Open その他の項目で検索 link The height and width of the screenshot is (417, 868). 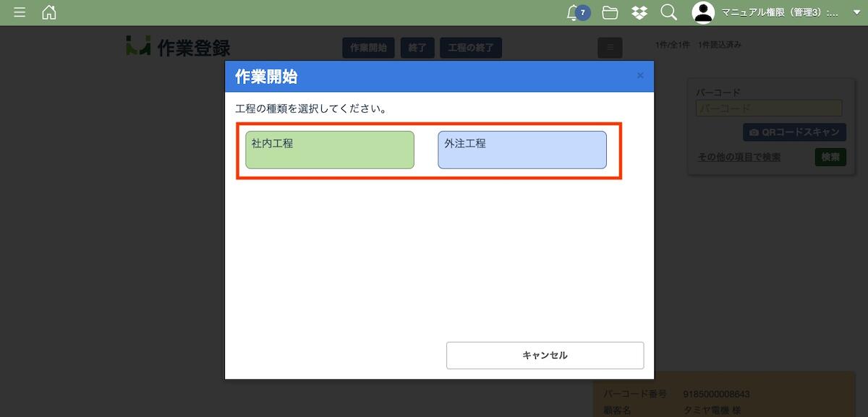click(x=739, y=157)
